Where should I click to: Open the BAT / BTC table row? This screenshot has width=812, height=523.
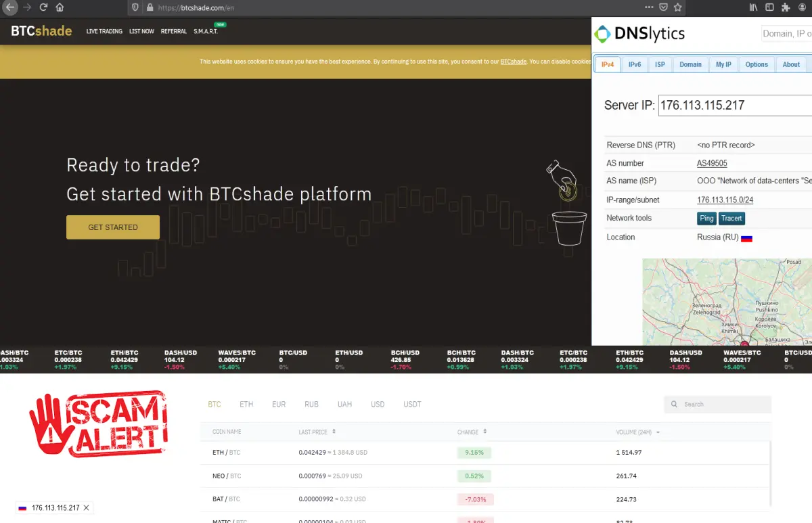(486, 499)
